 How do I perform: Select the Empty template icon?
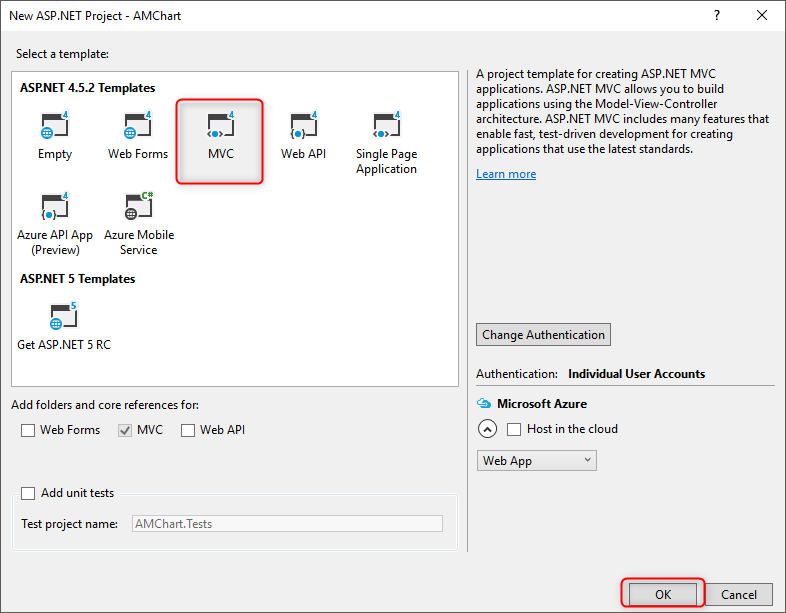[54, 125]
